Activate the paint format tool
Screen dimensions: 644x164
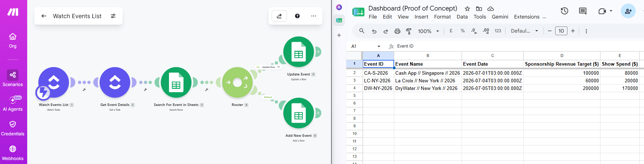coord(409,31)
